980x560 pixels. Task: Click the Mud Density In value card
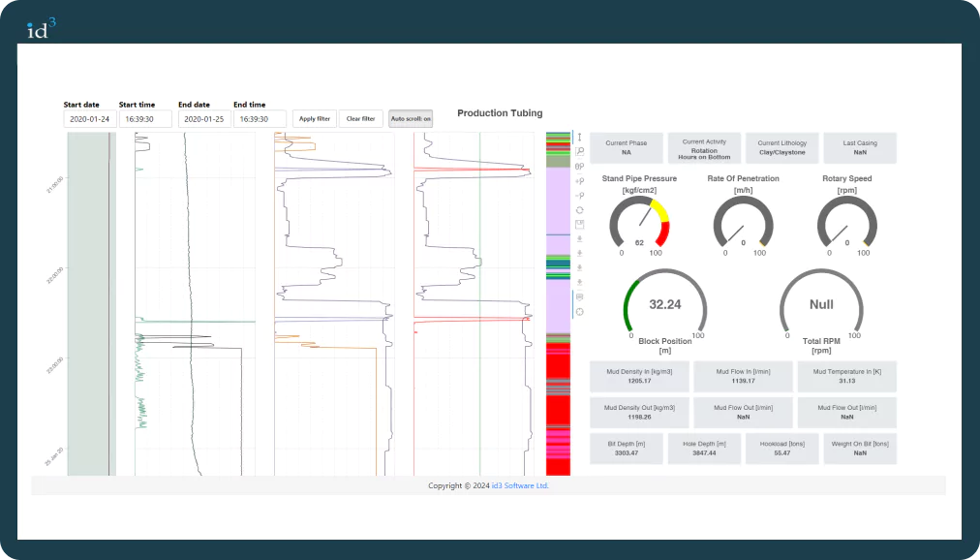[x=639, y=376]
